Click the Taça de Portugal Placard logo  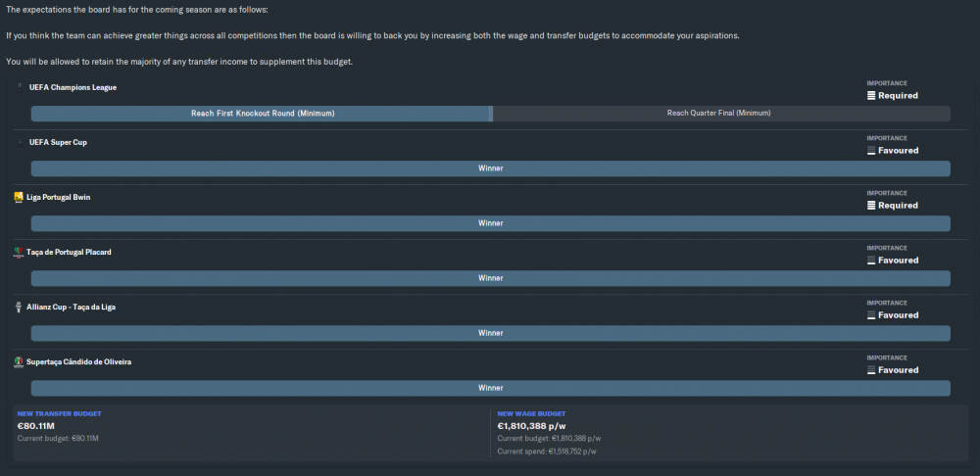19,253
